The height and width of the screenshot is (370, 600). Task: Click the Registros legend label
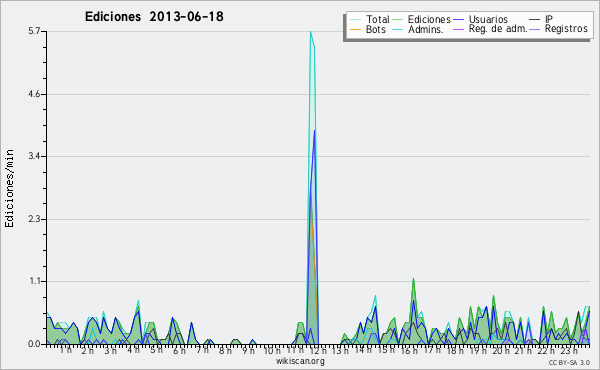click(x=566, y=29)
